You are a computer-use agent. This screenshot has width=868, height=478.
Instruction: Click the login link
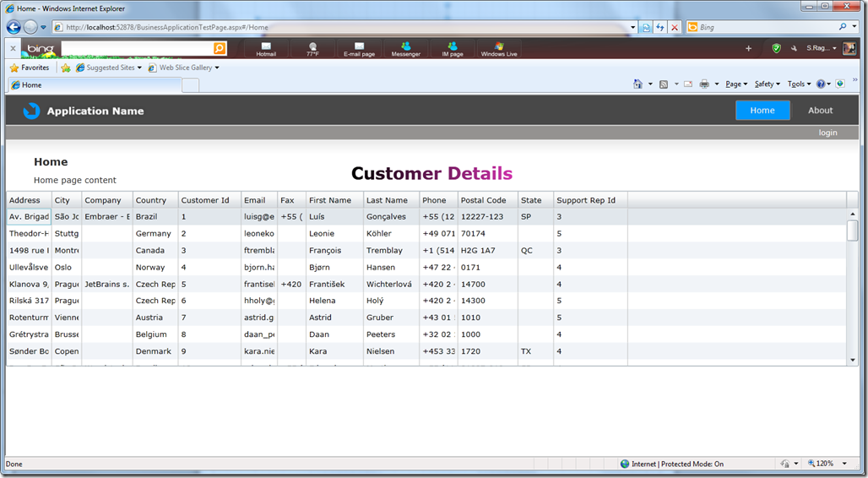pyautogui.click(x=827, y=133)
